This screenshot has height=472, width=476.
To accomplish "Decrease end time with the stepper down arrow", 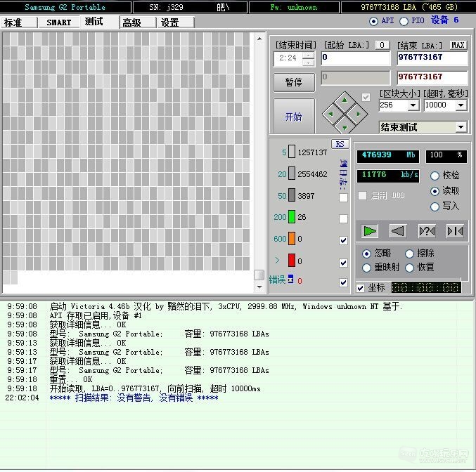I will pyautogui.click(x=309, y=63).
